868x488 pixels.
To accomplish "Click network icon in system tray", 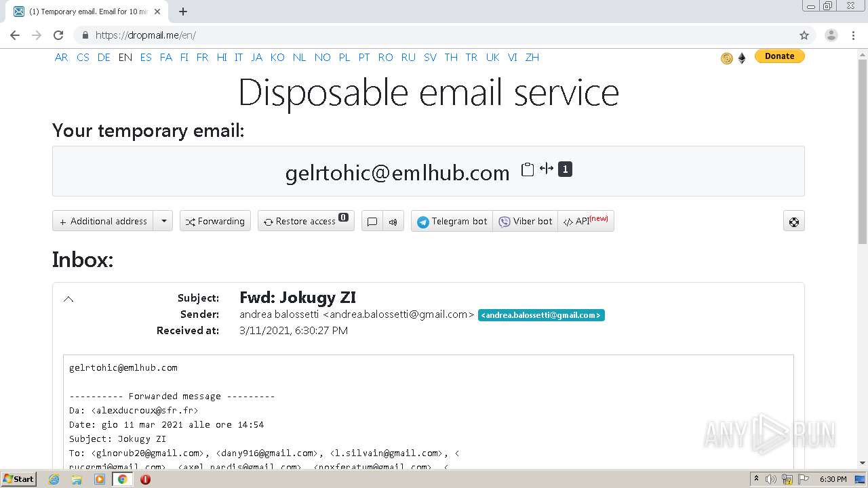I will (x=787, y=479).
